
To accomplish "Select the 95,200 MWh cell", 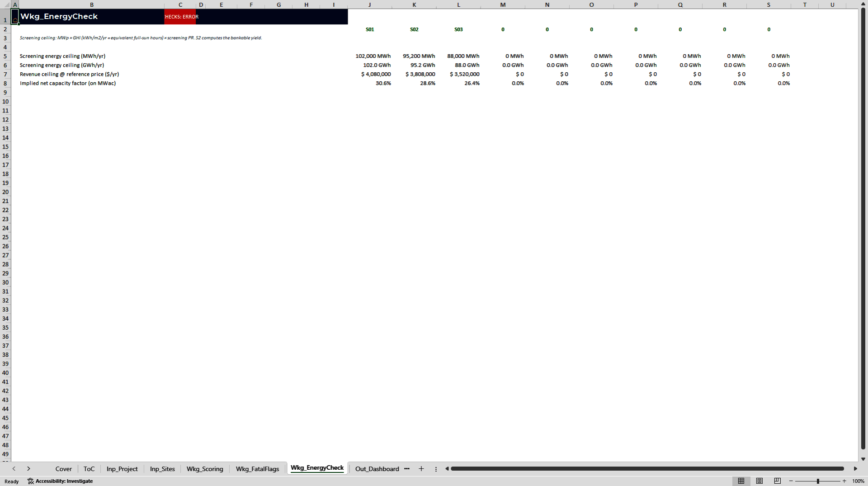I will 414,56.
